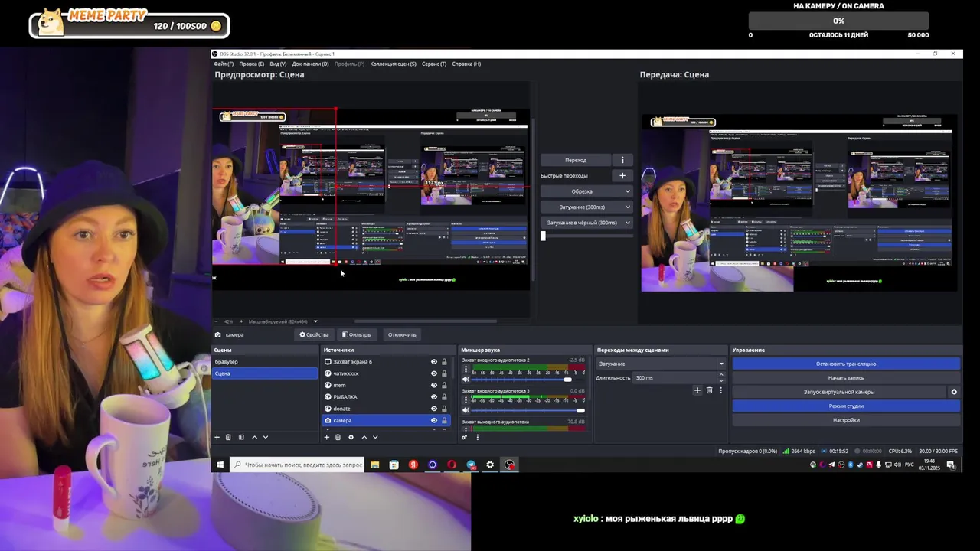Click the Переход transition button
Viewport: 980px width, 551px height.
point(576,160)
